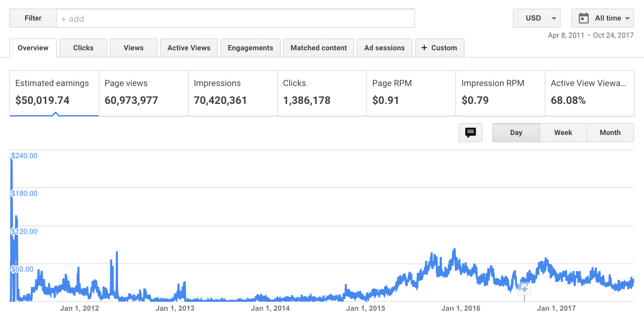Open the USD currency dropdown
The width and height of the screenshot is (644, 321).
[x=536, y=18]
